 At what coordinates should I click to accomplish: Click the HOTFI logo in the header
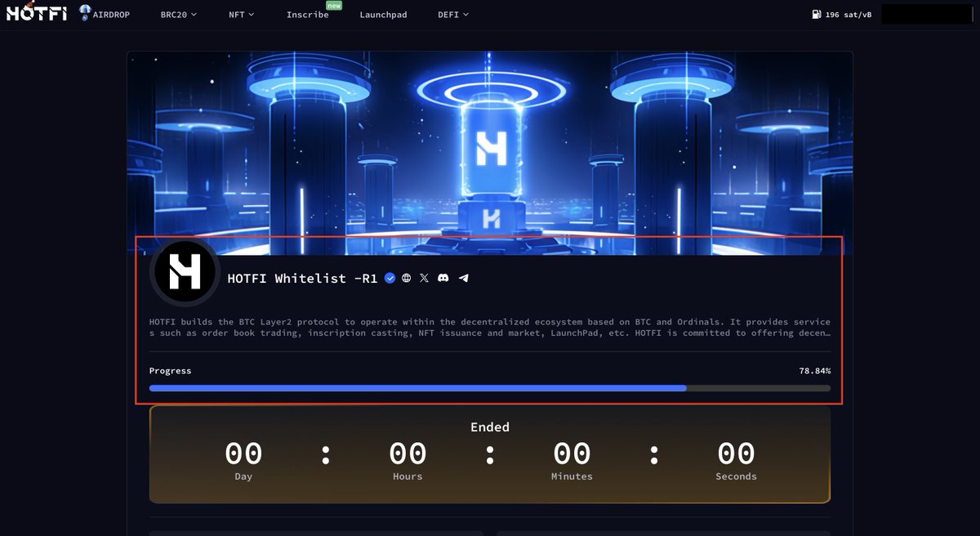click(37, 13)
